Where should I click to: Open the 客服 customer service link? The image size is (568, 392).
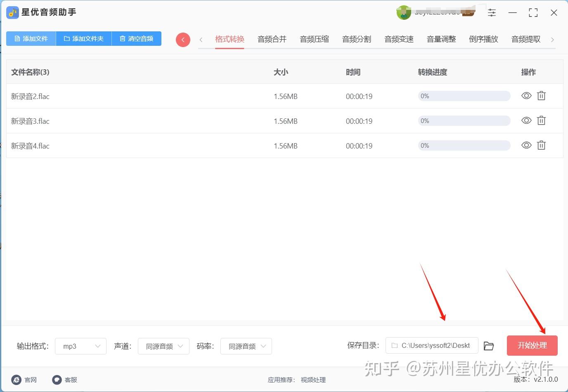click(x=64, y=380)
